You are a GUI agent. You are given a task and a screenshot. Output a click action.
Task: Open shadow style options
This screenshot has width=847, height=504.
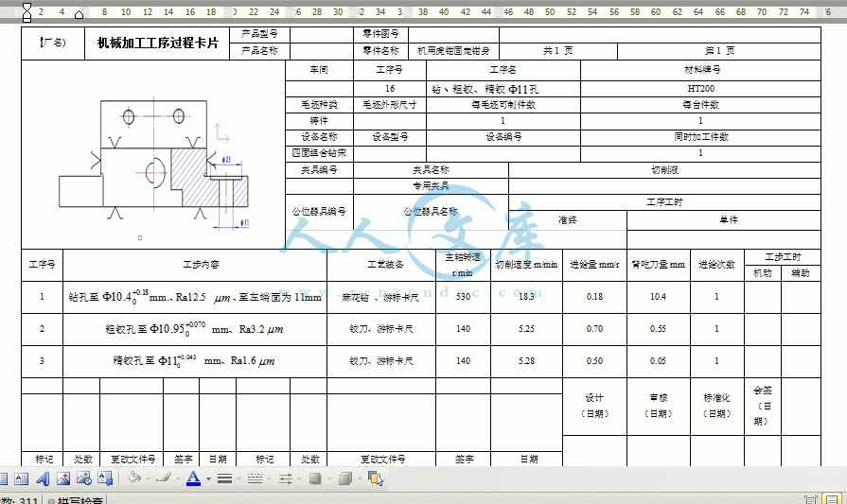[315, 478]
